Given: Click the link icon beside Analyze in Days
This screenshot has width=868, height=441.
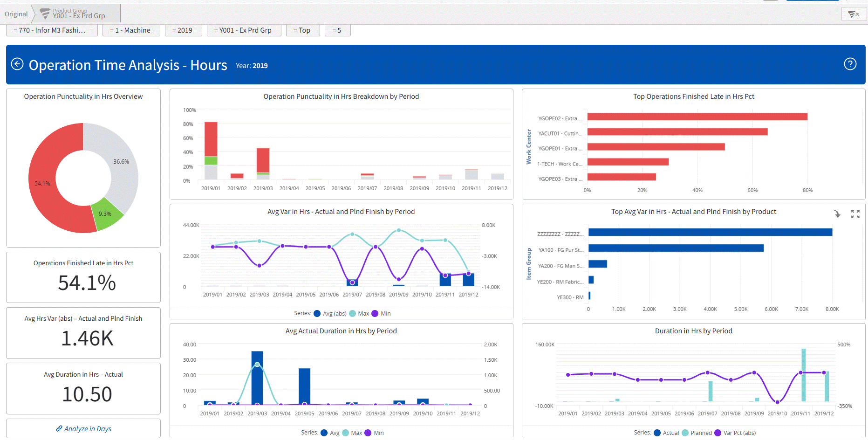Looking at the screenshot, I should pyautogui.click(x=59, y=428).
